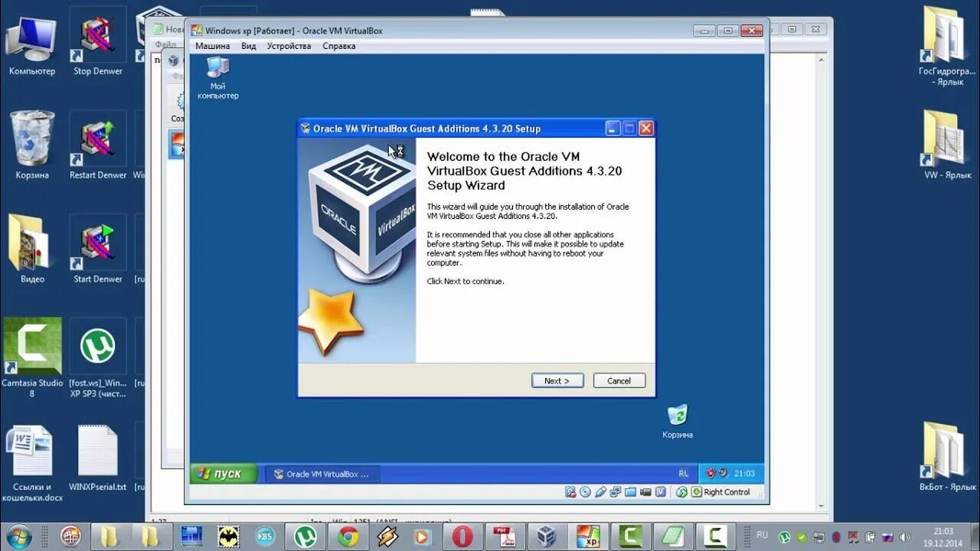
Task: Click the XP security shield tray icon
Action: pos(710,474)
